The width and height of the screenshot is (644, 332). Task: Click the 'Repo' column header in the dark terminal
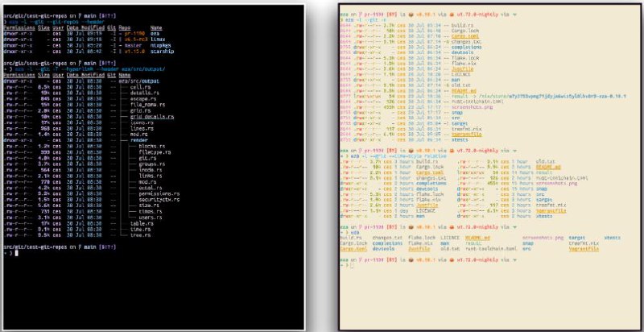(124, 28)
